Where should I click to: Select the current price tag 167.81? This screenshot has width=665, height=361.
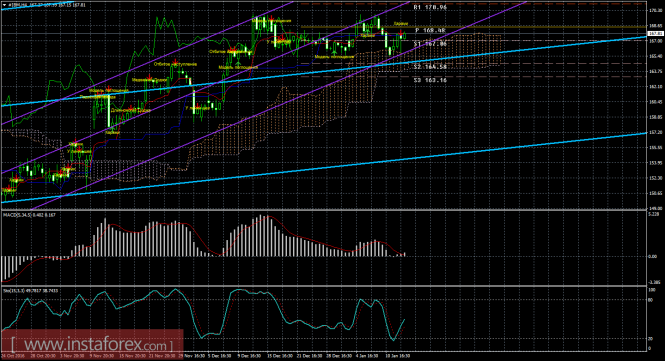click(x=656, y=33)
